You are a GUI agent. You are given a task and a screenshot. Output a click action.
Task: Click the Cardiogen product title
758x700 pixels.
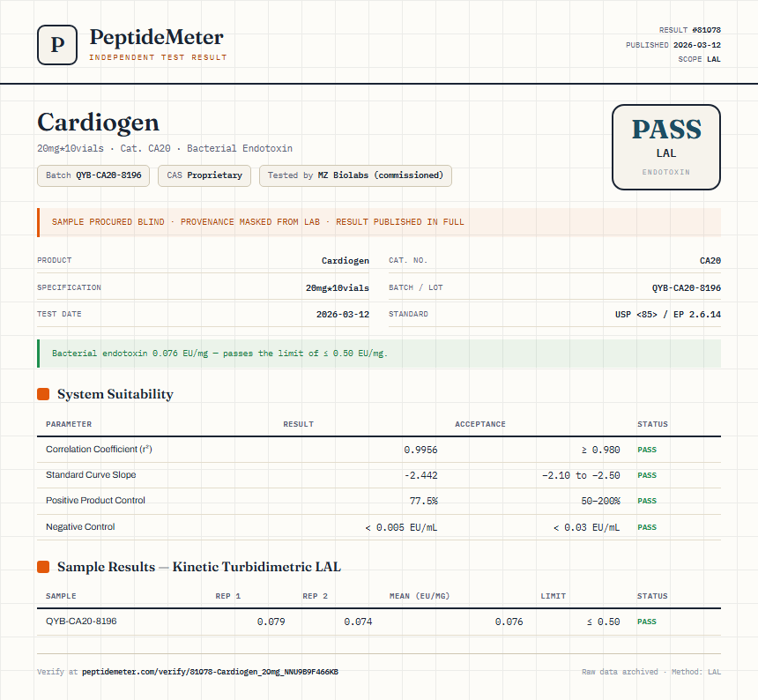tap(98, 123)
